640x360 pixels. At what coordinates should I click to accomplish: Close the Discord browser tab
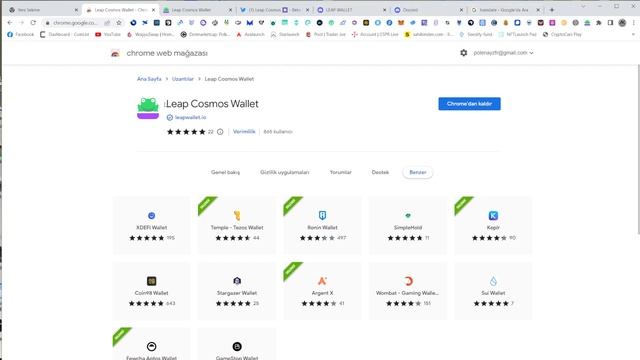[x=461, y=10]
